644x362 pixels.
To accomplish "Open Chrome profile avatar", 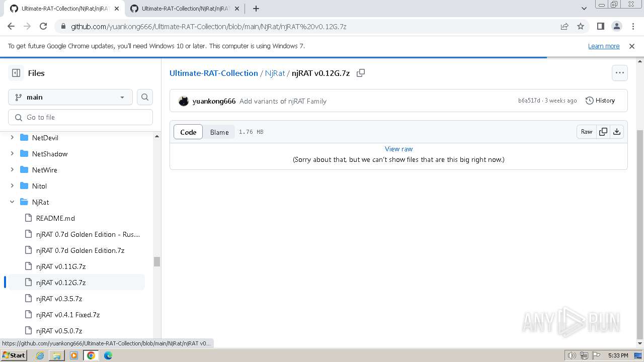I will point(616,26).
